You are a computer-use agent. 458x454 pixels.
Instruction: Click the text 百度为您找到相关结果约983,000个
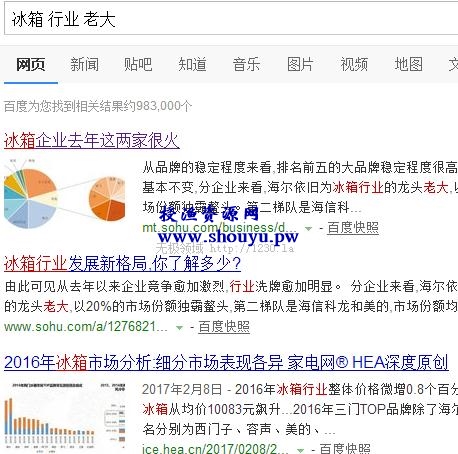[x=98, y=106]
